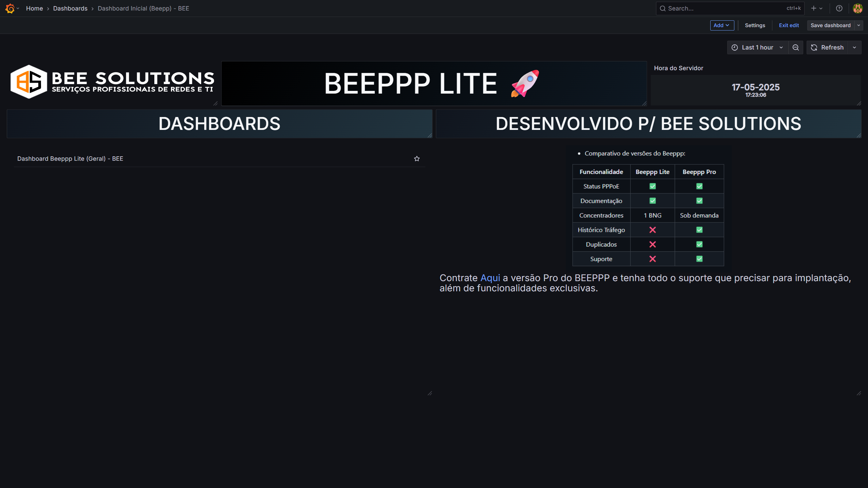Image resolution: width=868 pixels, height=488 pixels.
Task: Enable kiosk mode via Exit edit toggle
Action: tap(789, 25)
